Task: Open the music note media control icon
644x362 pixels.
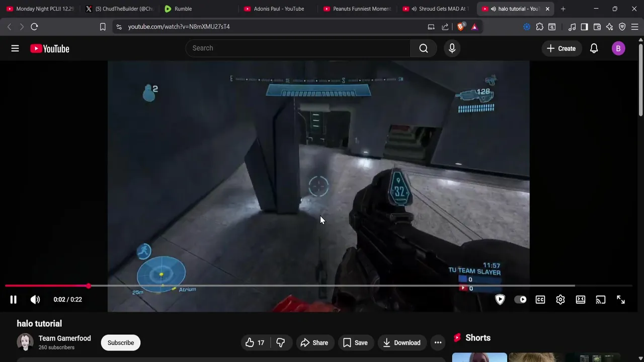Action: click(x=572, y=27)
